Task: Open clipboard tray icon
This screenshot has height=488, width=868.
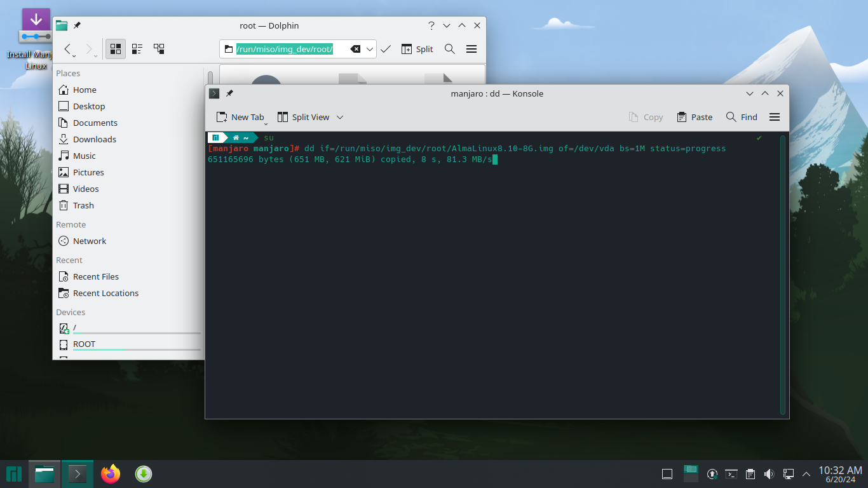Action: [x=750, y=474]
